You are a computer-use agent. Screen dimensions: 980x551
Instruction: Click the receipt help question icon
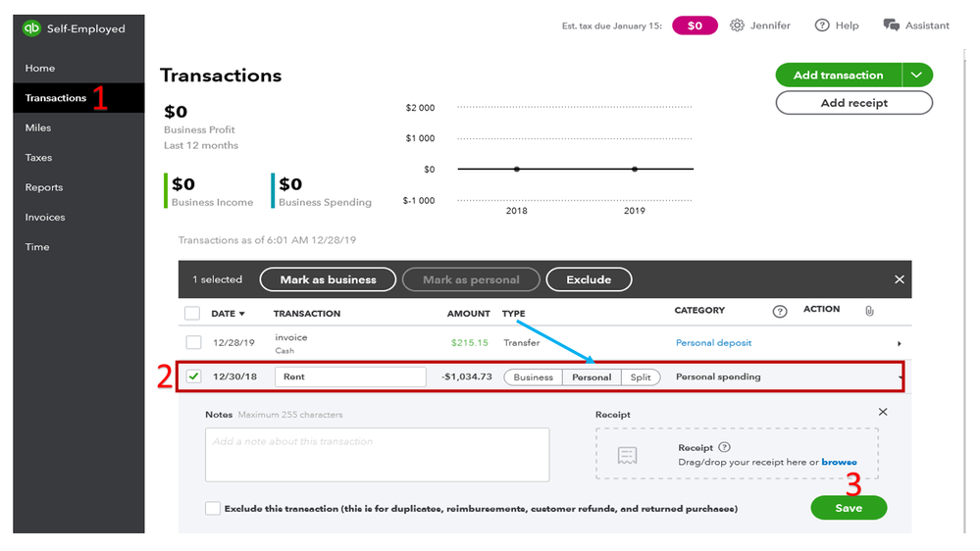[725, 447]
